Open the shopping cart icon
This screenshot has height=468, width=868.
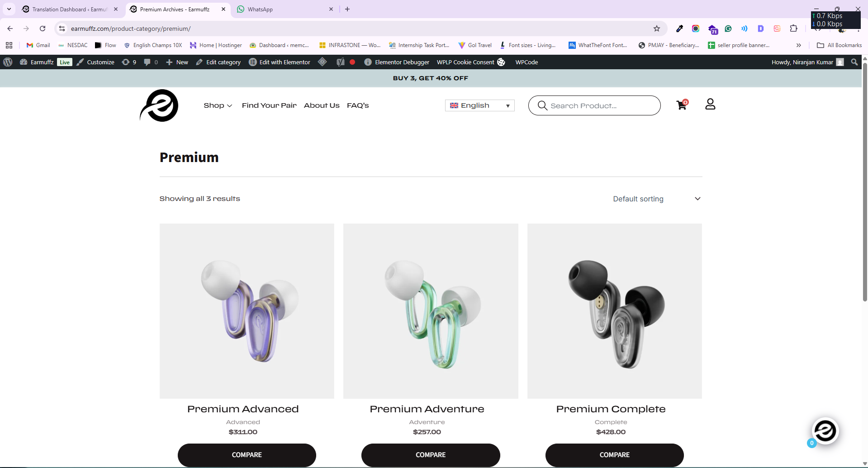pos(681,105)
